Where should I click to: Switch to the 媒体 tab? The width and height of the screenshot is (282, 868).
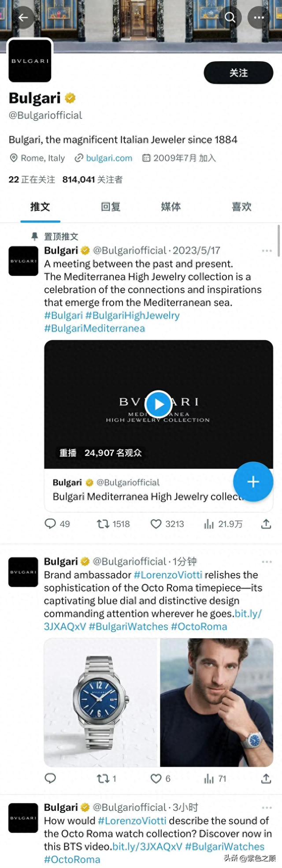pos(171,207)
